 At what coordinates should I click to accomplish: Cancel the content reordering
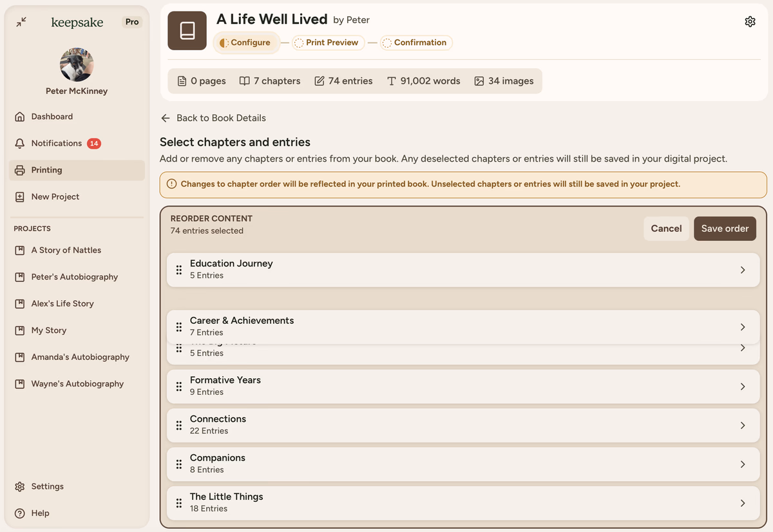tap(666, 229)
